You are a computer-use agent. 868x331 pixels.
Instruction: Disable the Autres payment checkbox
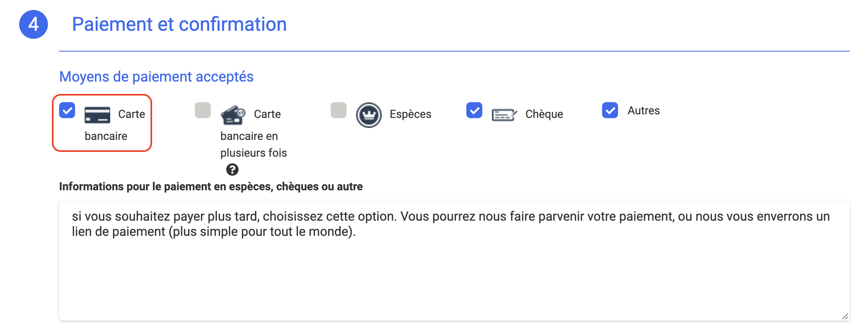[x=610, y=110]
